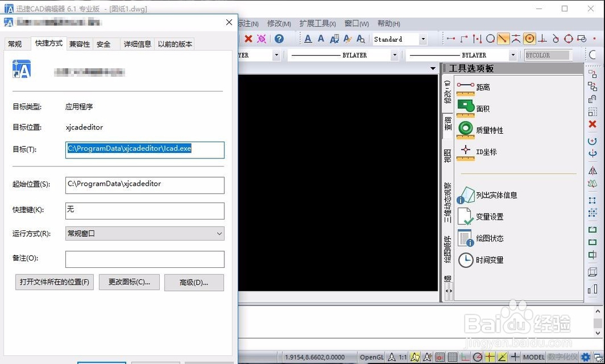Screen dimensions: 605x364
Task: Open Variable Settings (变量设置)
Action: [480, 216]
